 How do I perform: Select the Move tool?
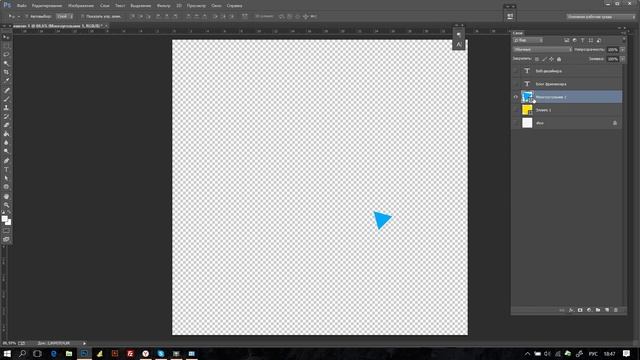(x=6, y=37)
